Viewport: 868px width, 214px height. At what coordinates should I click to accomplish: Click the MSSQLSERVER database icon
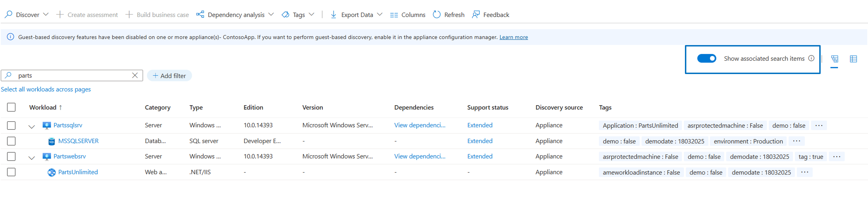(x=51, y=141)
